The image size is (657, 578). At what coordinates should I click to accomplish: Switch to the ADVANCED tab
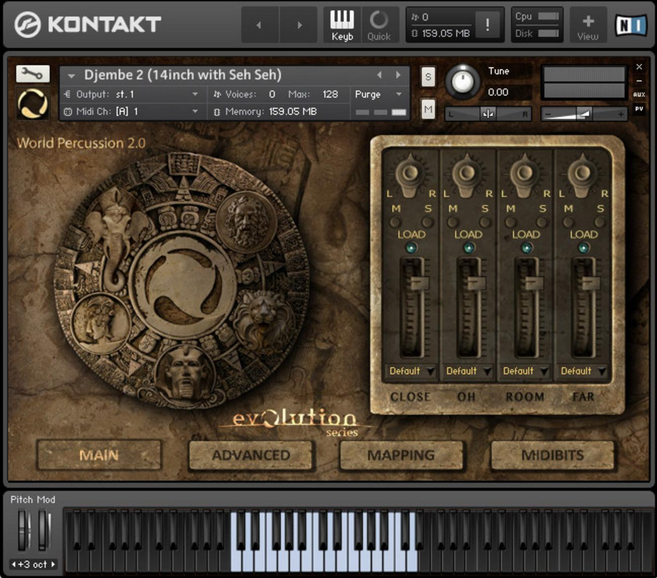point(251,455)
